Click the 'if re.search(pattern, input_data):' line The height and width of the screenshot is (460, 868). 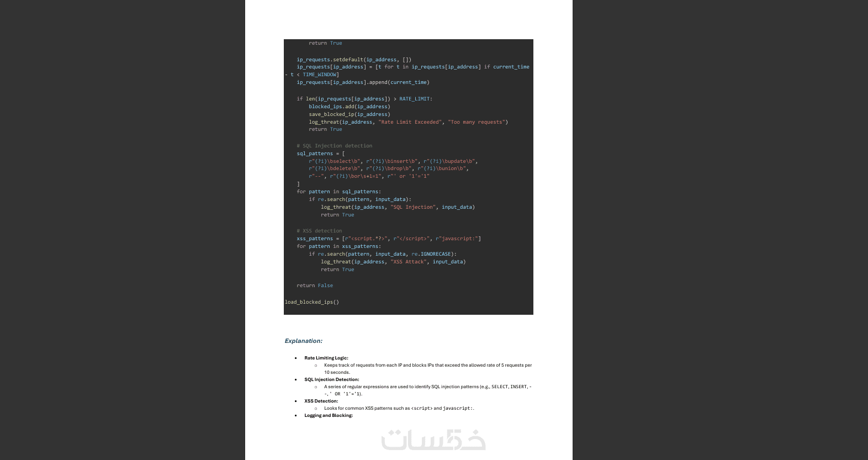(x=360, y=199)
